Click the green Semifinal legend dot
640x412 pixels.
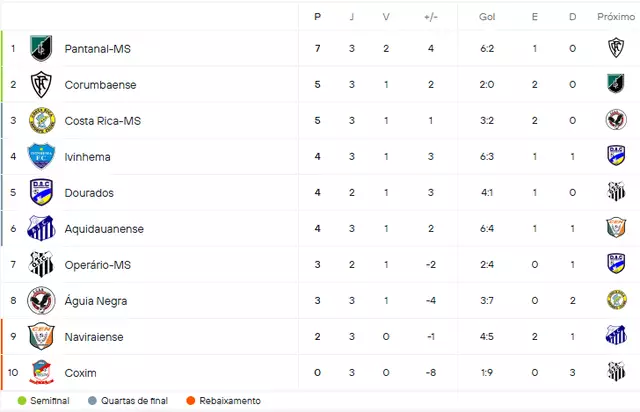[22, 401]
